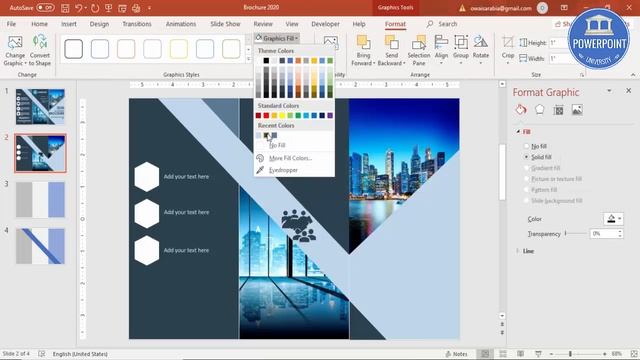640x360 pixels.
Task: Toggle the AutoSave switch
Action: [x=45, y=8]
